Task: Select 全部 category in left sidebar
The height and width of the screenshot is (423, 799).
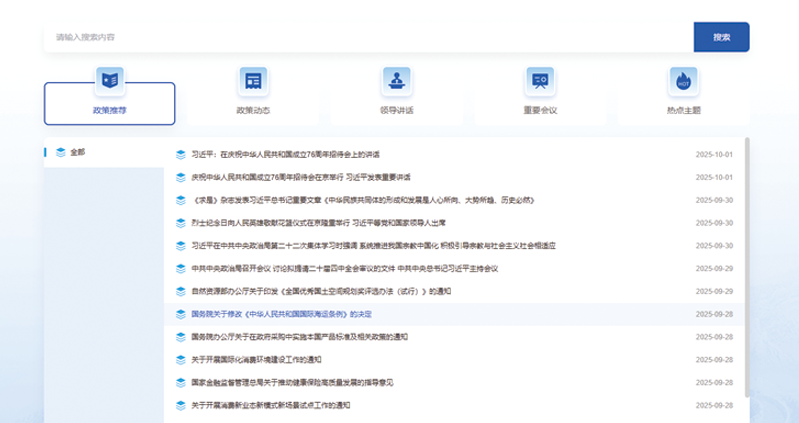Action: pos(78,152)
